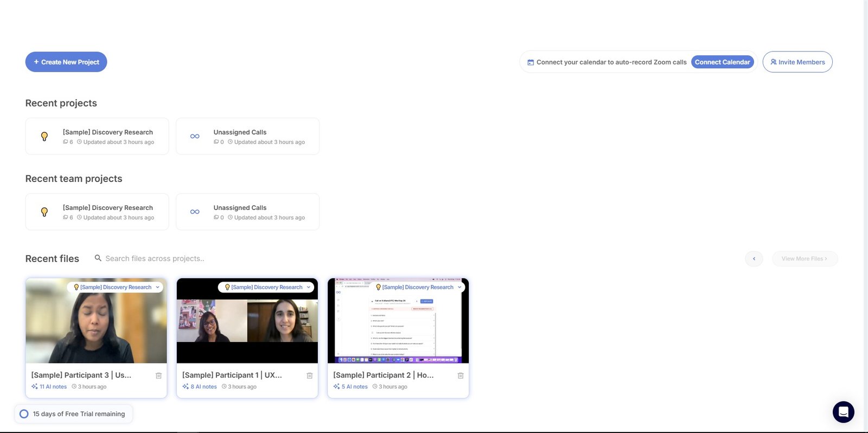Click the Connect Calendar button

(x=722, y=62)
